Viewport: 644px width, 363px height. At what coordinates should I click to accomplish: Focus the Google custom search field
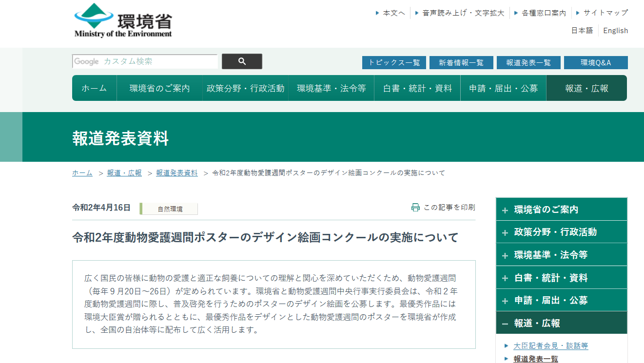145,61
